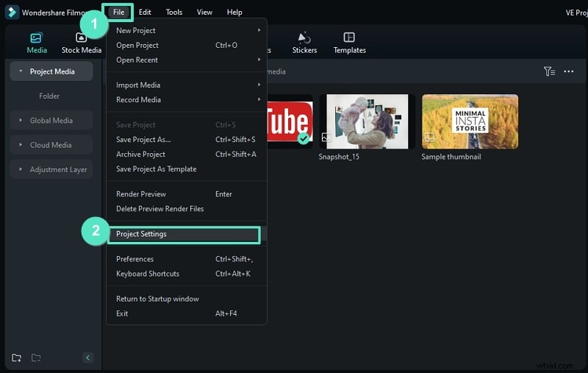Click the image-type icon on Snapshot_15
588x373 pixels.
pos(326,138)
